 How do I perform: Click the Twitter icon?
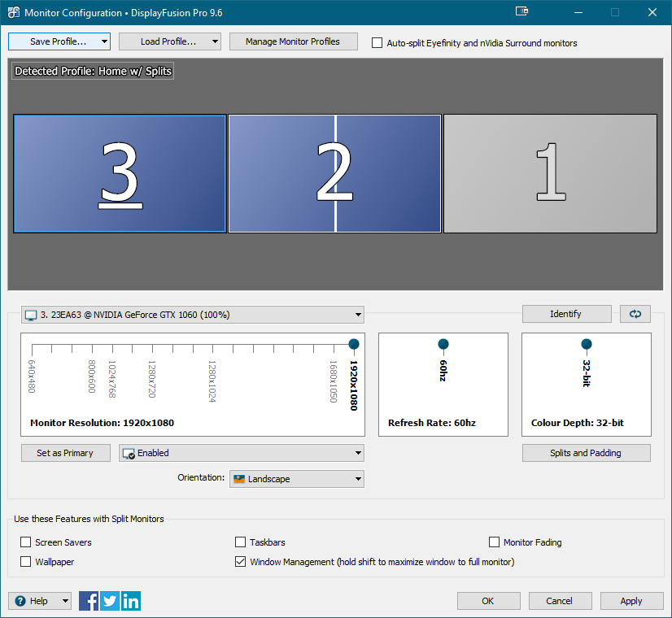pyautogui.click(x=110, y=601)
